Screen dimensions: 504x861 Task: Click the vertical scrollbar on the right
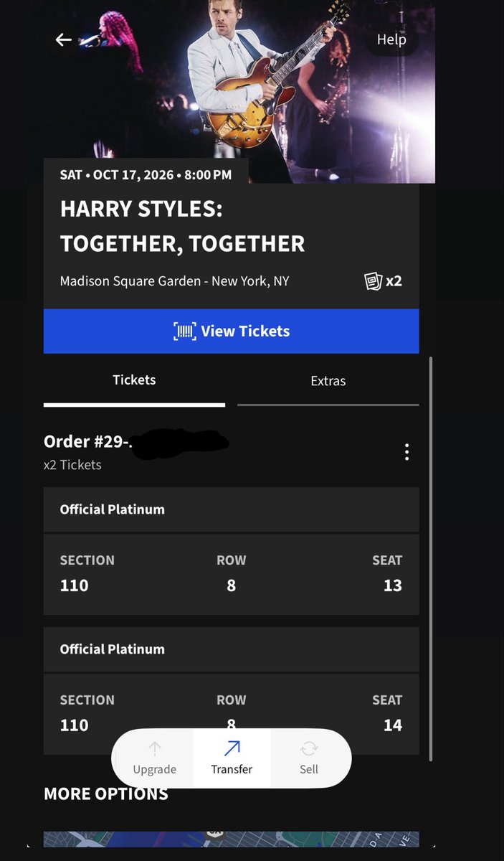pyautogui.click(x=430, y=558)
